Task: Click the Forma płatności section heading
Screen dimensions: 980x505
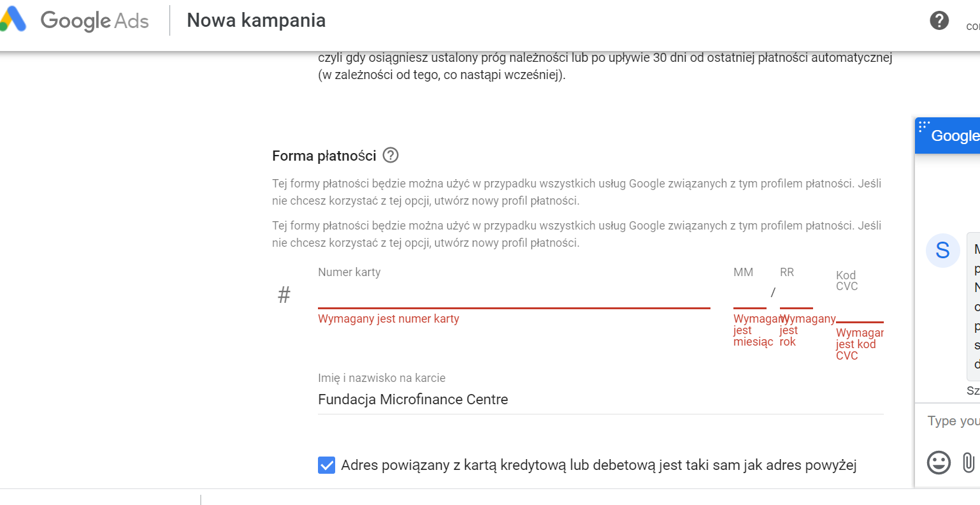Action: pyautogui.click(x=324, y=156)
